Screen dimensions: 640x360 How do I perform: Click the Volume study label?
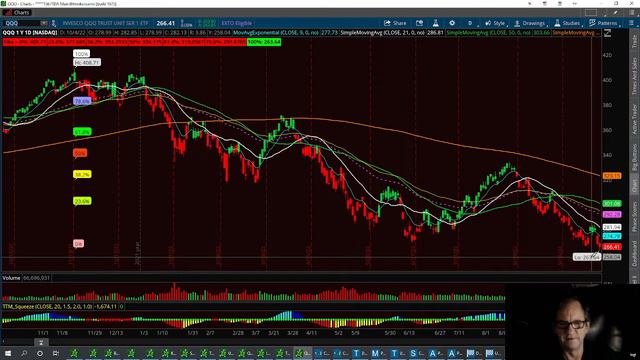point(11,278)
